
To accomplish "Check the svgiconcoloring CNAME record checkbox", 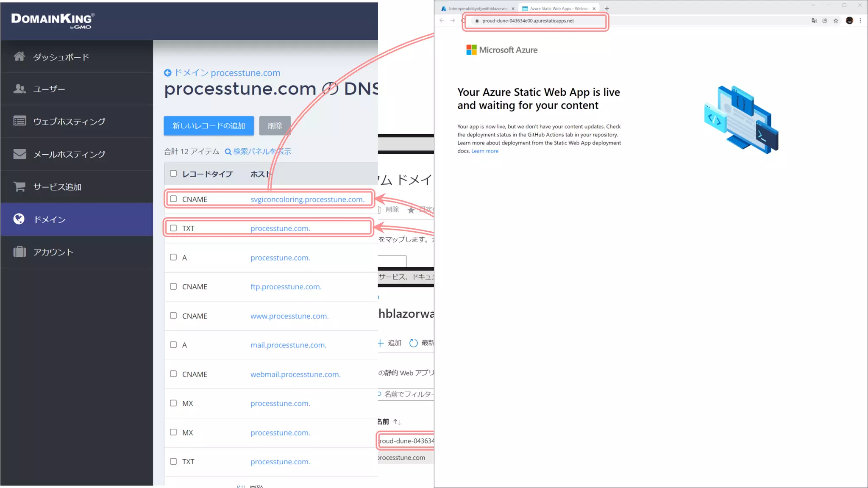I will click(x=173, y=199).
